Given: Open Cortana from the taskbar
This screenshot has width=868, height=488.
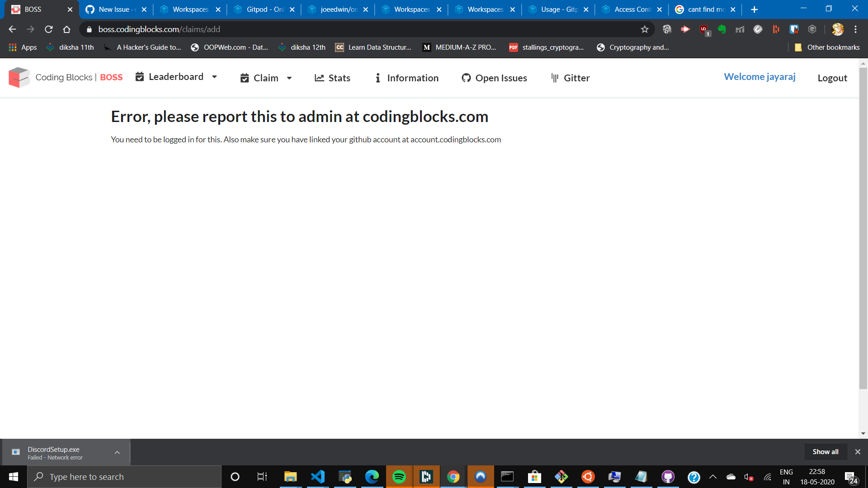Looking at the screenshot, I should 235,477.
